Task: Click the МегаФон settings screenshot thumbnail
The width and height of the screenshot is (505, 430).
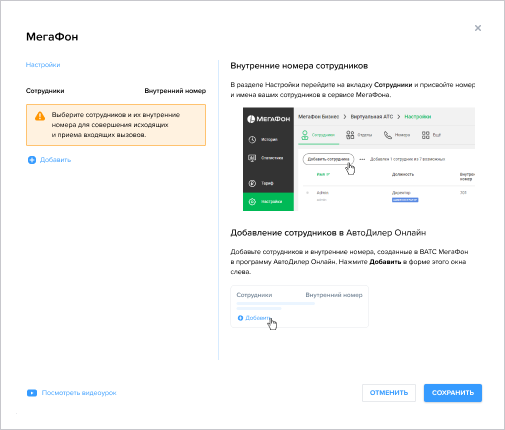Action: [x=359, y=159]
